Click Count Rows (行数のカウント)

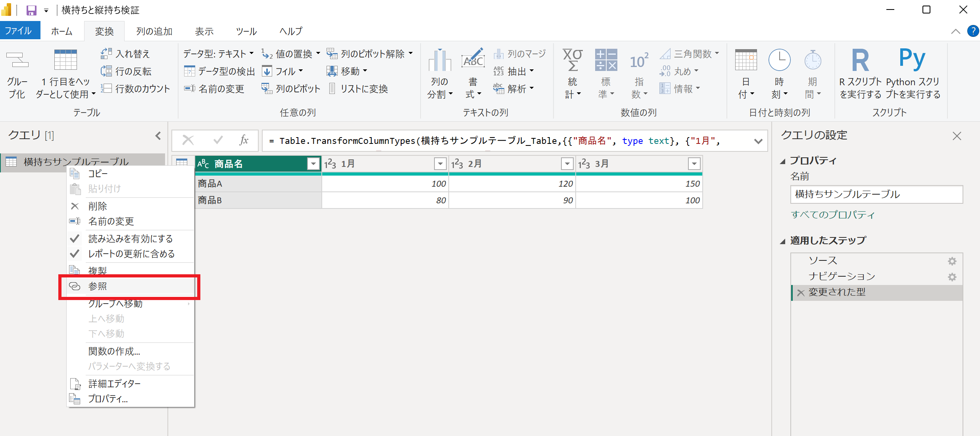tap(135, 89)
